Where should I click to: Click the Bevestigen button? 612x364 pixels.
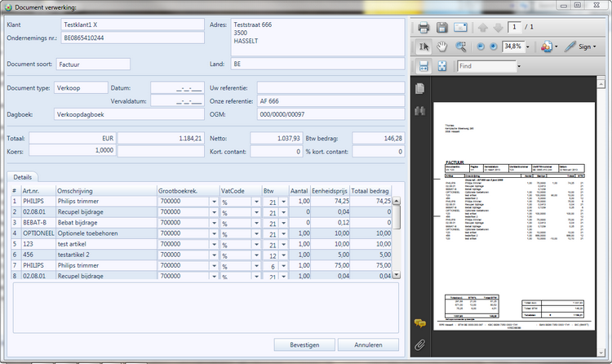point(304,345)
